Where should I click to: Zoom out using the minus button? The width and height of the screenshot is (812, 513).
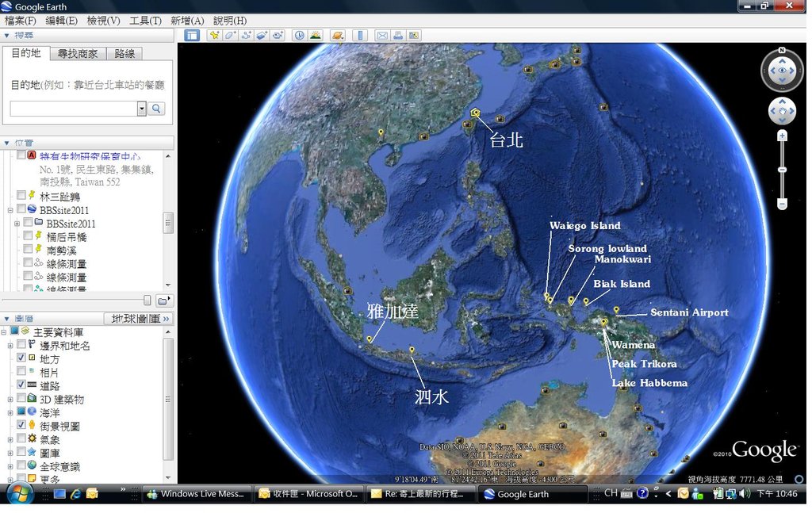782,204
